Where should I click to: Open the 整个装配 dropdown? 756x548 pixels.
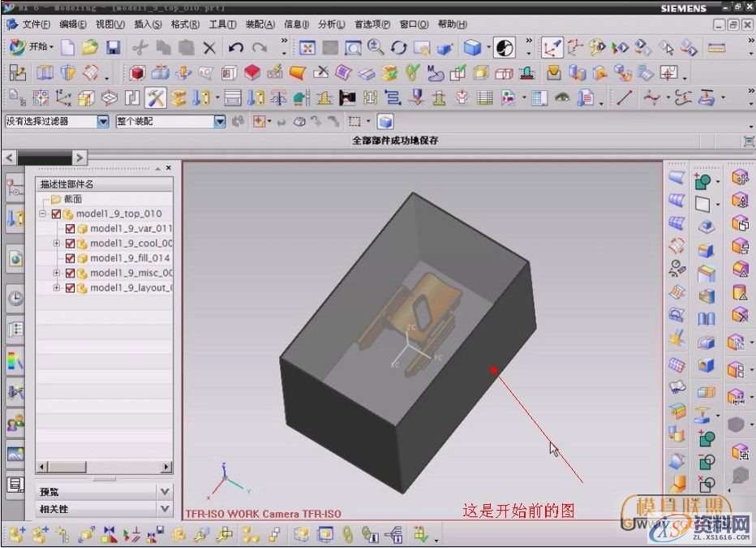coord(219,120)
